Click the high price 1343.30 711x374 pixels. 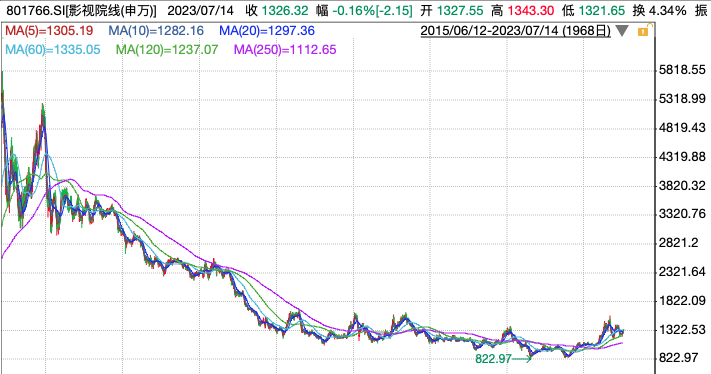pyautogui.click(x=531, y=10)
